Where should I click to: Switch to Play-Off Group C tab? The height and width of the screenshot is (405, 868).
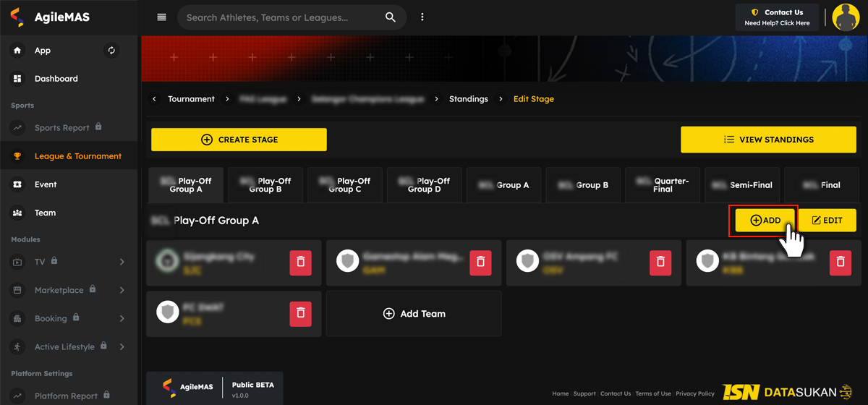coord(346,185)
